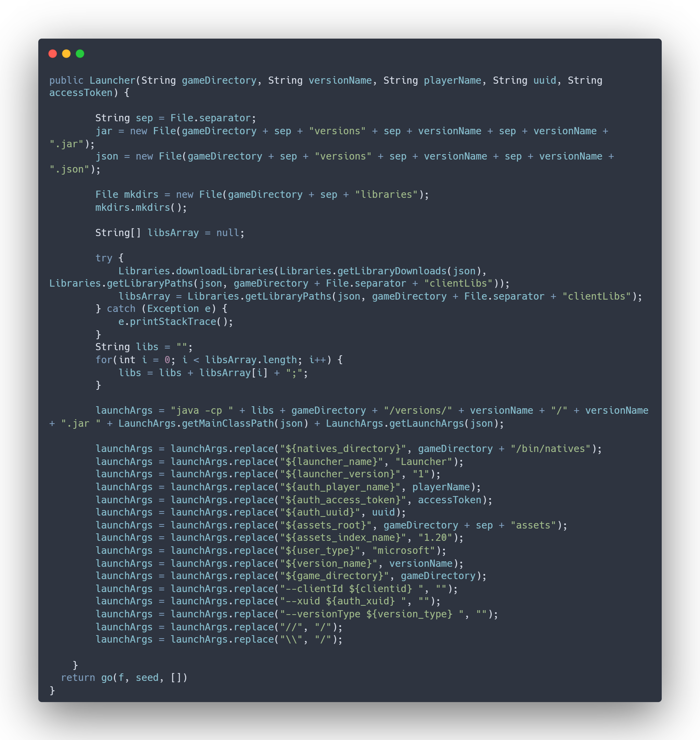Click the "1.20" string literal
The height and width of the screenshot is (740, 700).
pos(435,537)
